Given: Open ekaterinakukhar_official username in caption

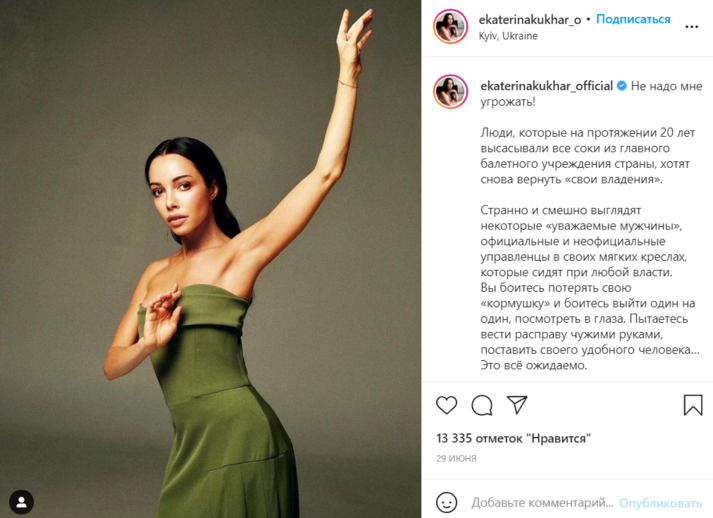Looking at the screenshot, I should pos(547,86).
